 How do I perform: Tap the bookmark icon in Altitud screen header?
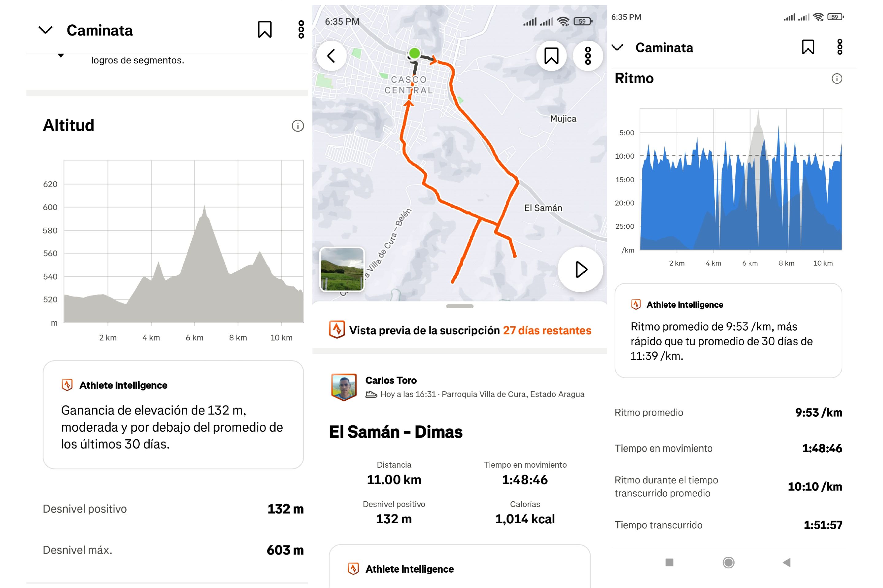[x=264, y=30]
